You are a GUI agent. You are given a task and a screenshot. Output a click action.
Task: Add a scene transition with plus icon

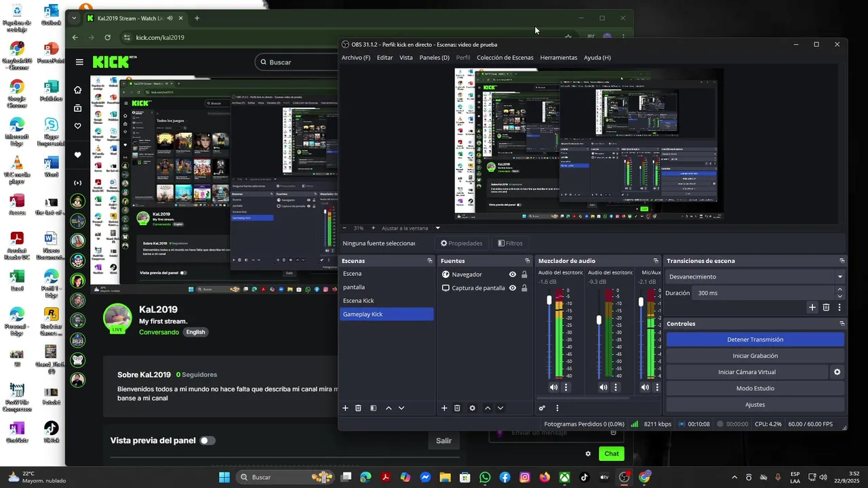pos(812,307)
